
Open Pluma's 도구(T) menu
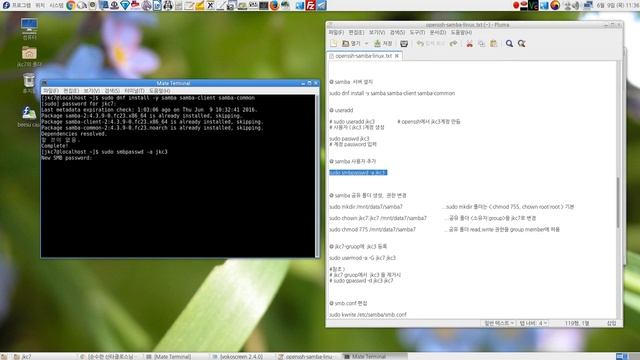417,32
